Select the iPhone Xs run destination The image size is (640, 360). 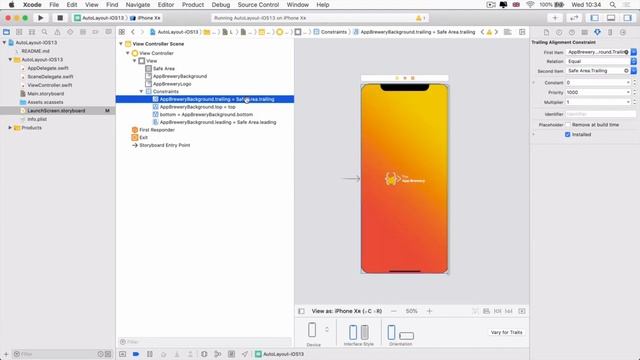pos(145,18)
